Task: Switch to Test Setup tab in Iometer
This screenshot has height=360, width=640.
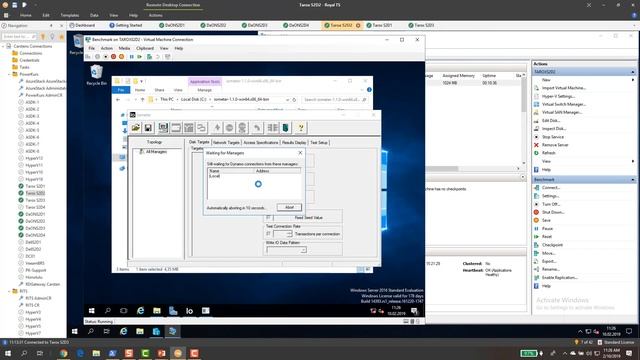Action: coord(319,142)
